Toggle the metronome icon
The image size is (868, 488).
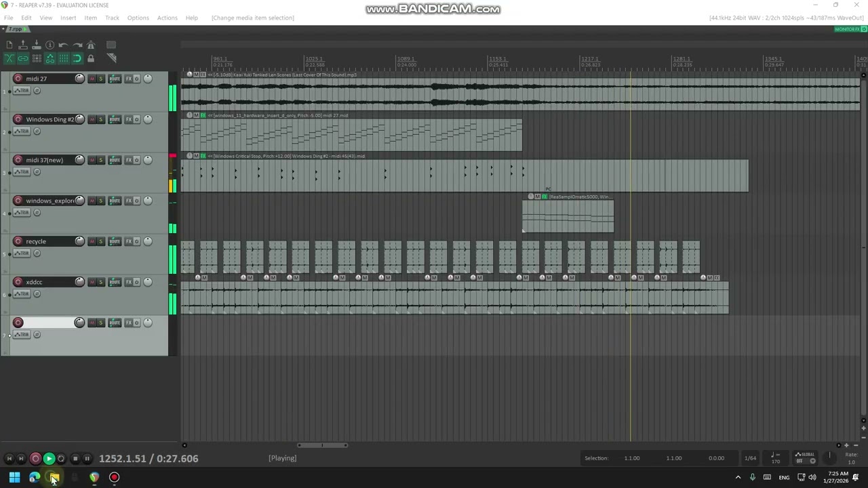pos(91,45)
